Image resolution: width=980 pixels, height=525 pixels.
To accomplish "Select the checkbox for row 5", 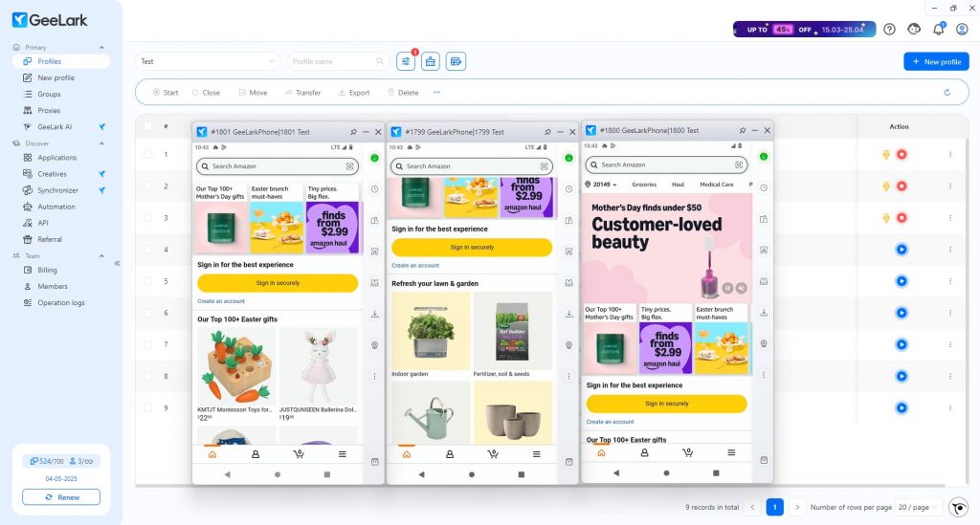I will pyautogui.click(x=147, y=281).
